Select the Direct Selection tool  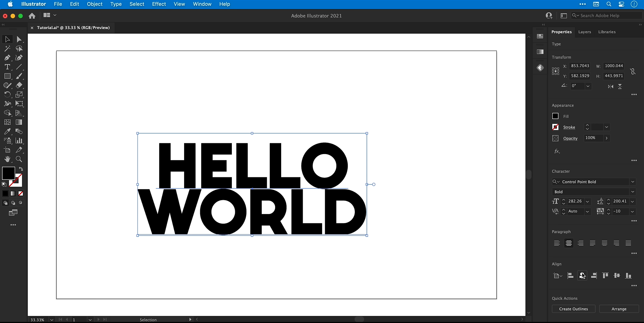pos(19,39)
